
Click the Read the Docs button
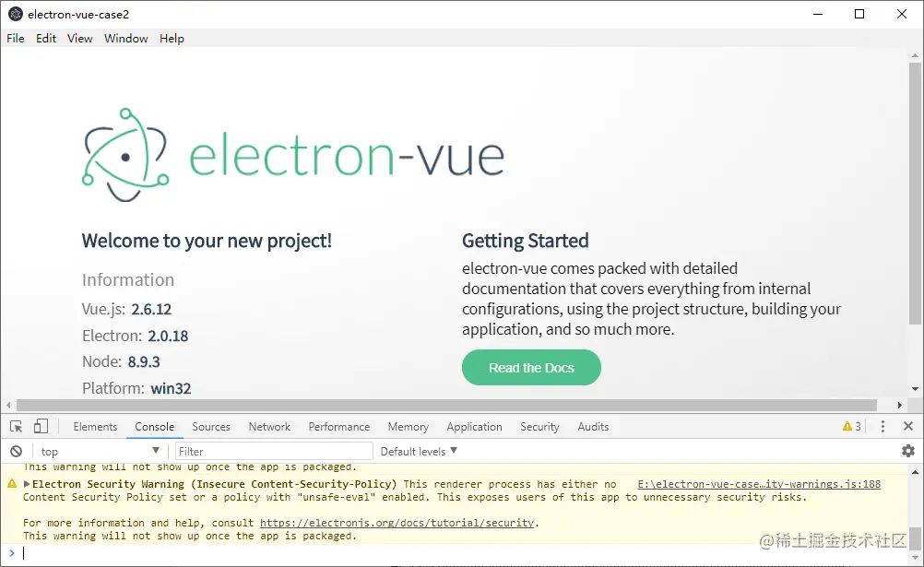click(531, 367)
